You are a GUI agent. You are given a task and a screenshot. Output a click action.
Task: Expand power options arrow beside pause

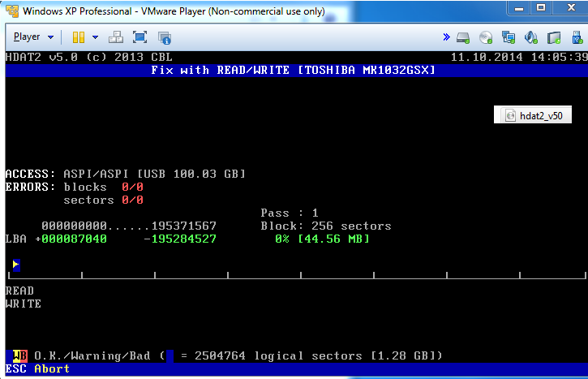95,37
